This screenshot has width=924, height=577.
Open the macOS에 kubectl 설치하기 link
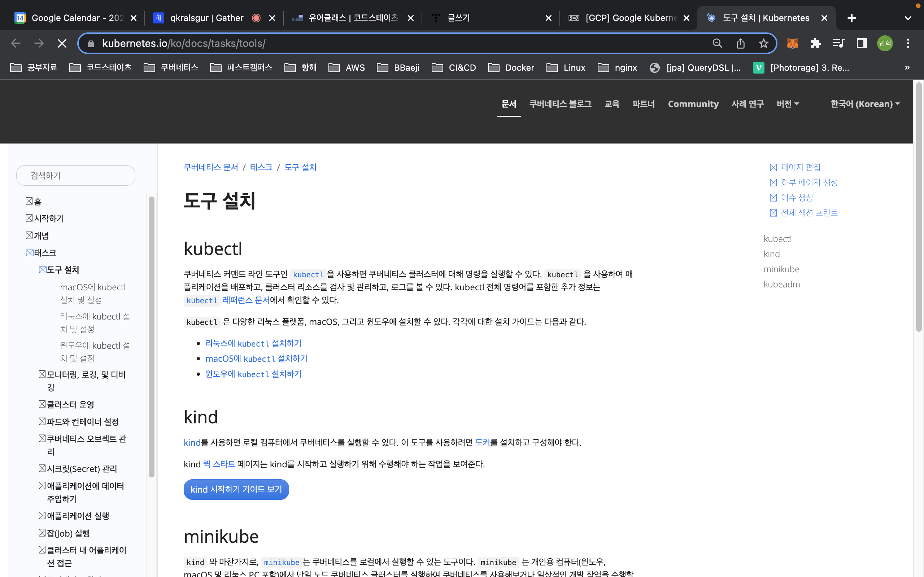pos(256,359)
